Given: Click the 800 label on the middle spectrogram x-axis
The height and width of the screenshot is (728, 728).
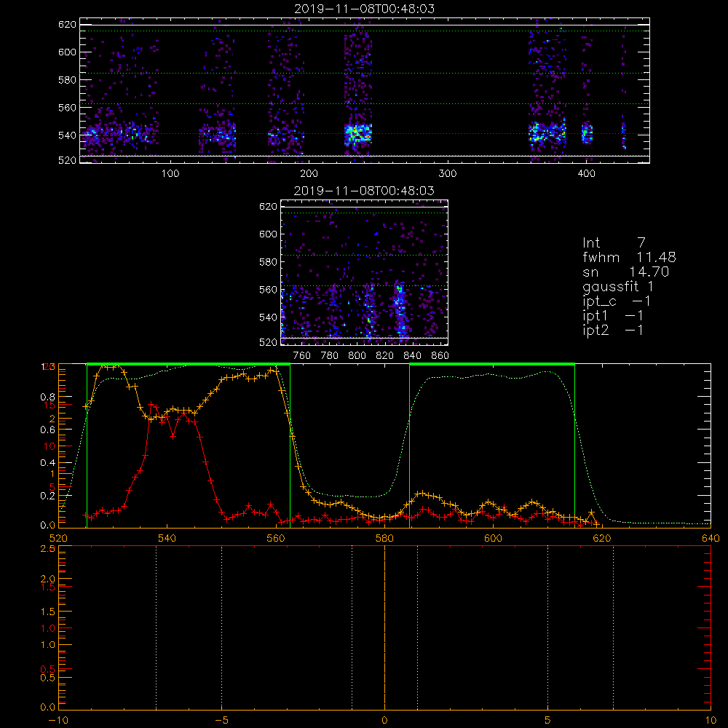Looking at the screenshot, I should click(x=357, y=355).
